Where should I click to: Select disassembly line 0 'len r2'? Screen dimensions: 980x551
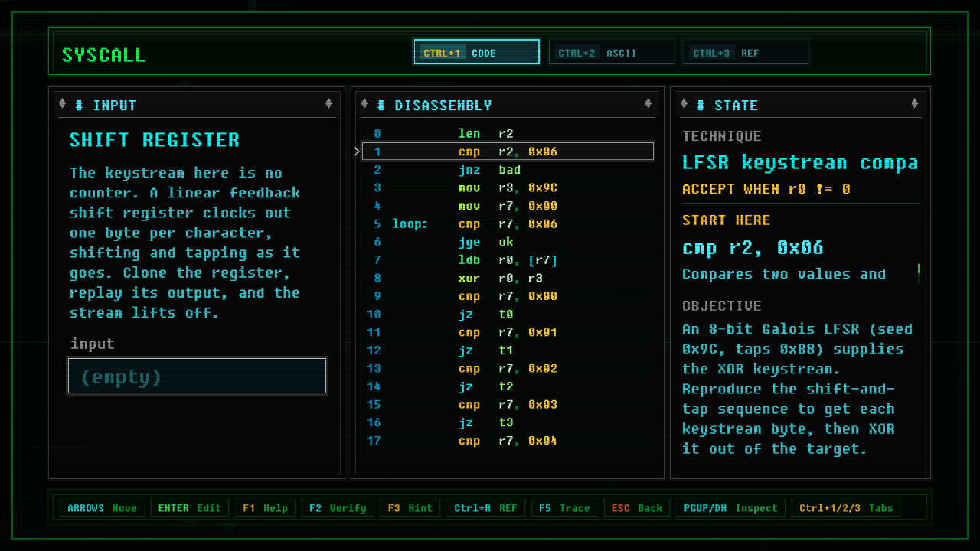[x=508, y=133]
